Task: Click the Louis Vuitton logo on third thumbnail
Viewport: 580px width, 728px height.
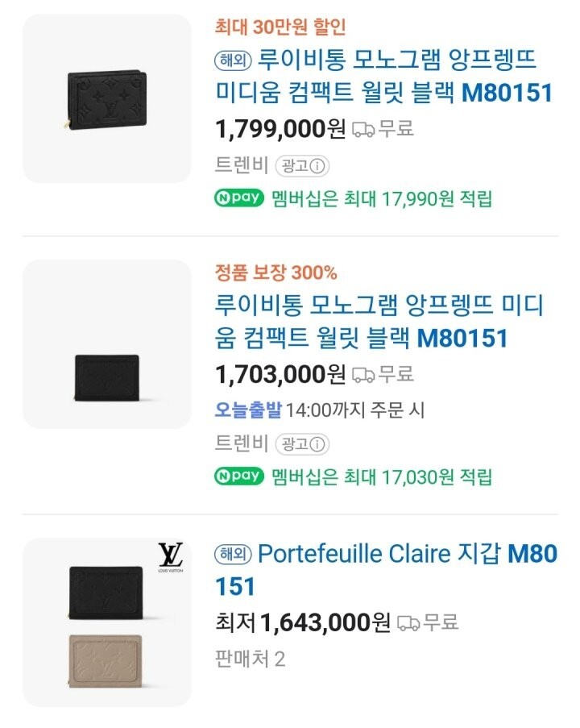Action: (x=170, y=558)
